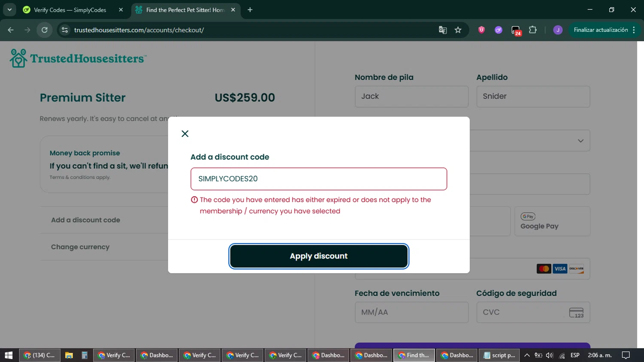Click the Change currency option
Screen dimensions: 644x362
point(80,247)
